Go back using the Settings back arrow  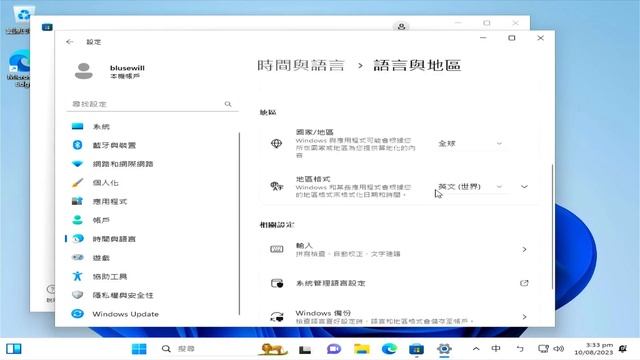pyautogui.click(x=69, y=42)
